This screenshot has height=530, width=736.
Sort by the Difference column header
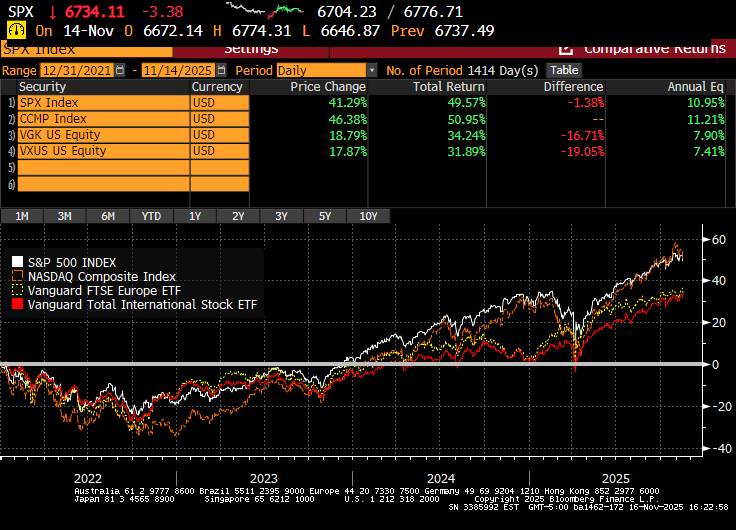pyautogui.click(x=573, y=87)
